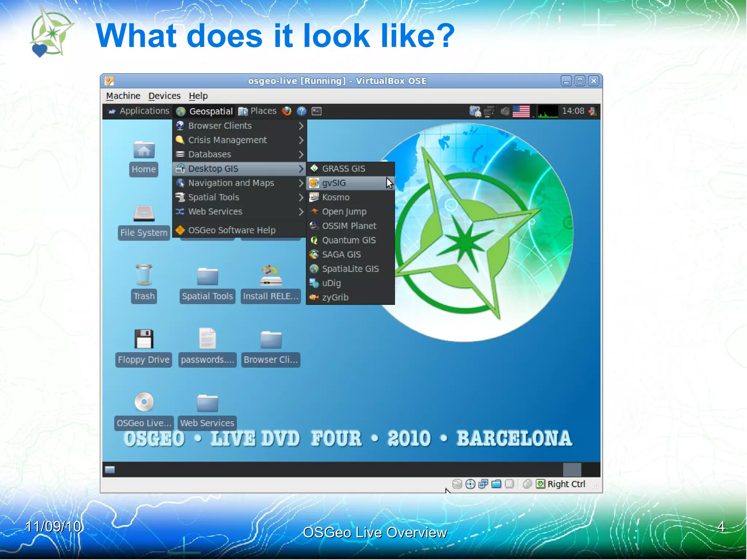Open OSGeo Software Help menu entry
Screen dimensions: 747x560
[x=239, y=230]
